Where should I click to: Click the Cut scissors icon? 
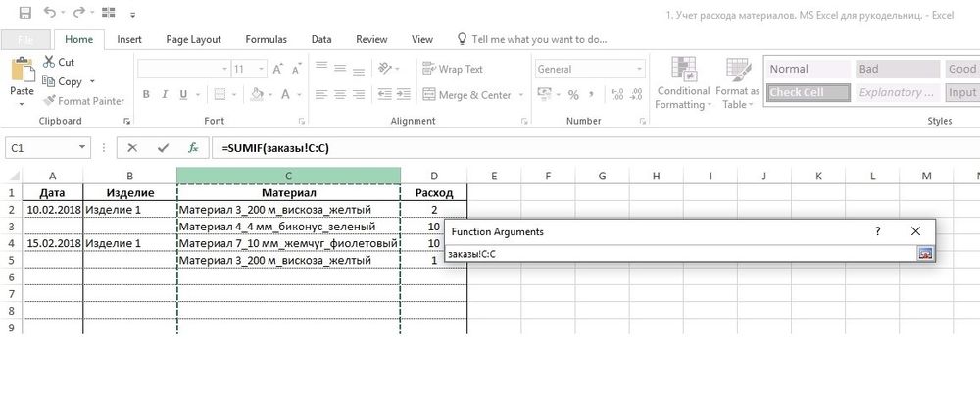[x=50, y=62]
